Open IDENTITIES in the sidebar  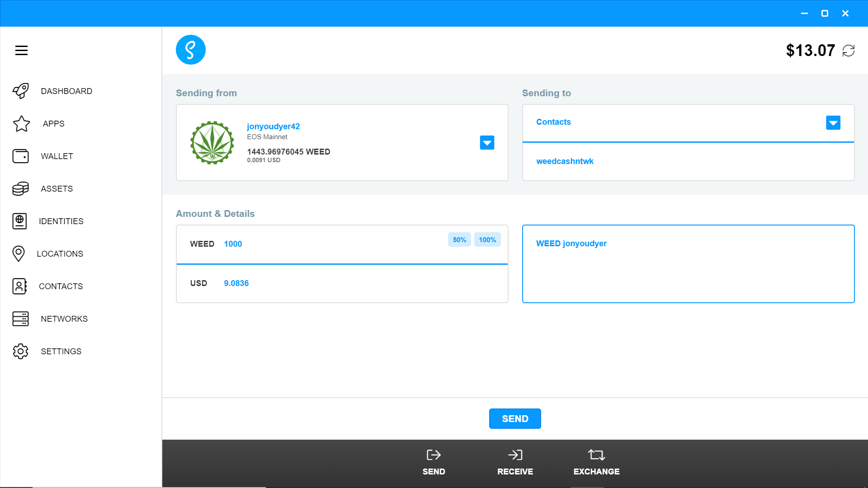(x=61, y=221)
